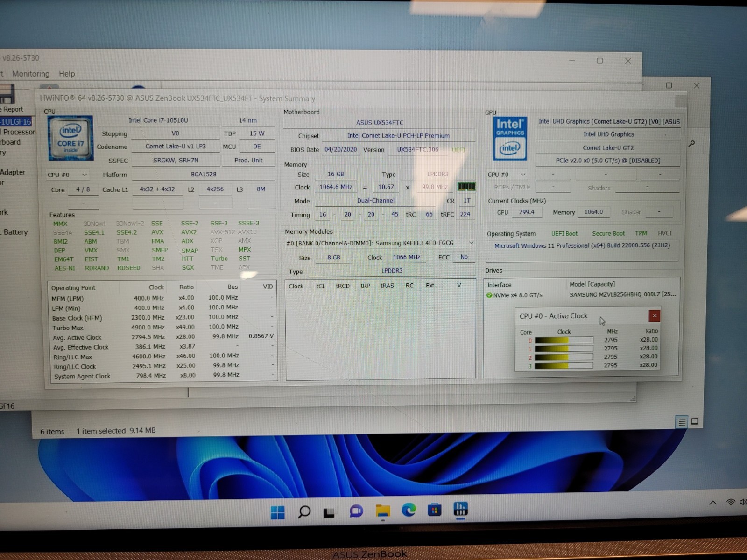747x560 pixels.
Task: Expand the memory module BANK 0 dropdown
Action: (x=380, y=243)
